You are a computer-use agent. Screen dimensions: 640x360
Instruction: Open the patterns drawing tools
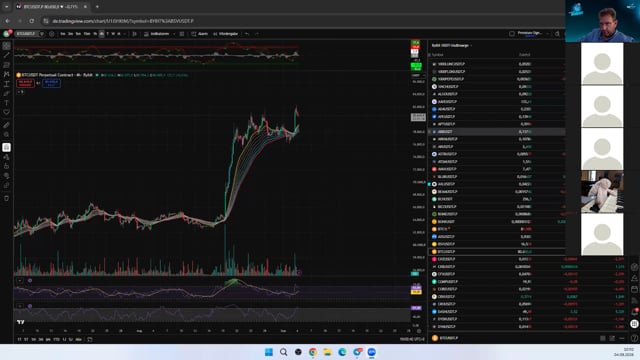[x=7, y=74]
